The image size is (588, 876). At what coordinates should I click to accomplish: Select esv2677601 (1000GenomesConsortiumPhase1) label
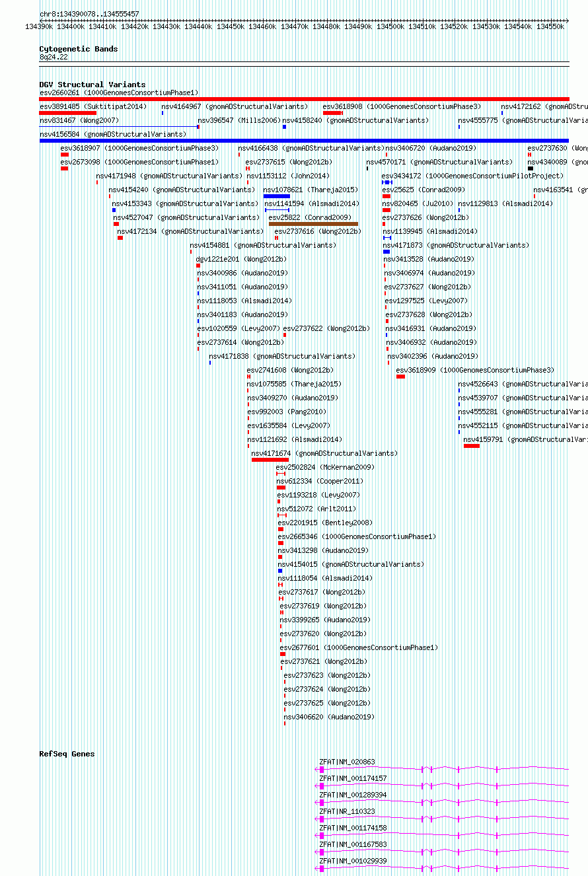(x=359, y=647)
